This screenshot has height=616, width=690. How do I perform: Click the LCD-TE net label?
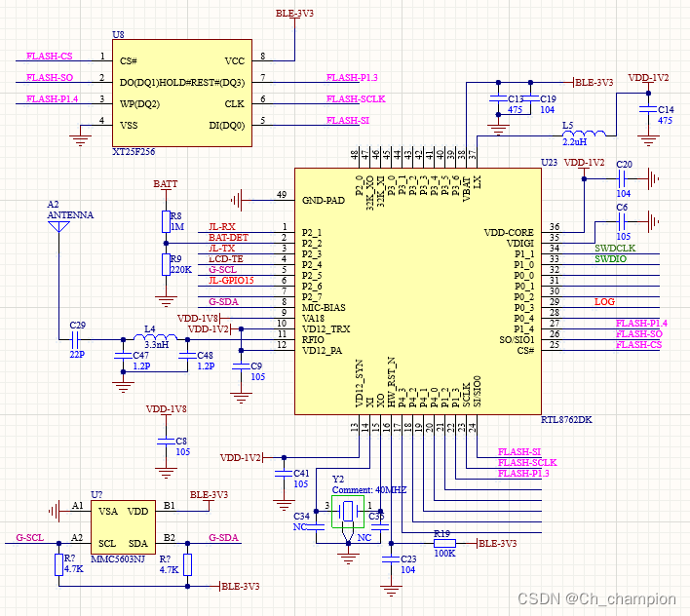(x=226, y=258)
